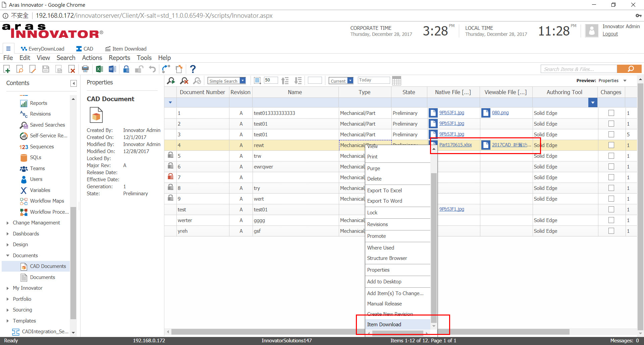Open the 9Pb5JF1.jpg link in row test
This screenshot has height=345, width=644.
click(451, 209)
